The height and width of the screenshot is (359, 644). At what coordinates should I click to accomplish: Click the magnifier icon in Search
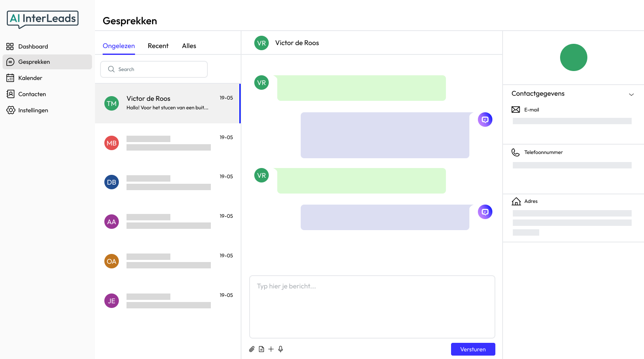[111, 69]
